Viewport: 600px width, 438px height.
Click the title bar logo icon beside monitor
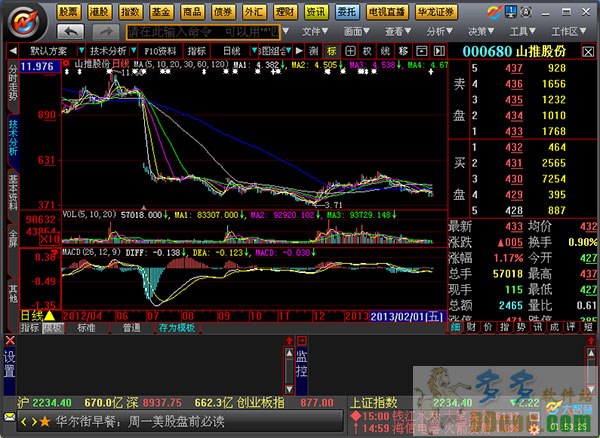[494, 12]
